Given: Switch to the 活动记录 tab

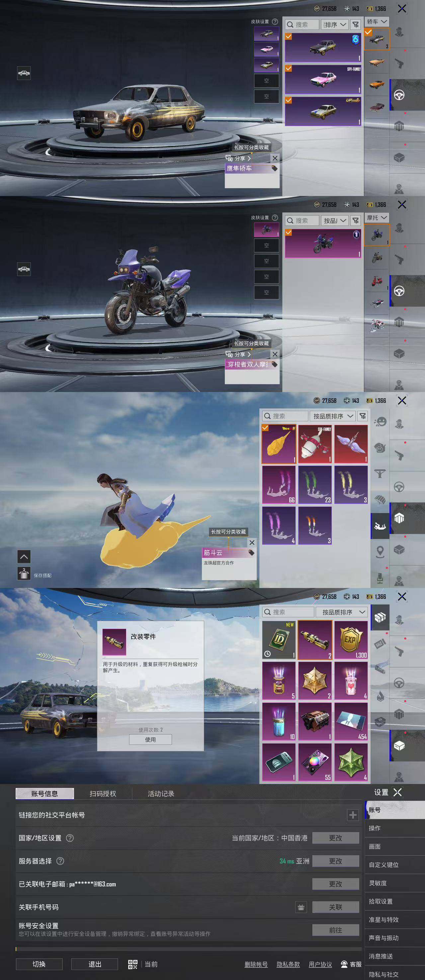Looking at the screenshot, I should (161, 793).
